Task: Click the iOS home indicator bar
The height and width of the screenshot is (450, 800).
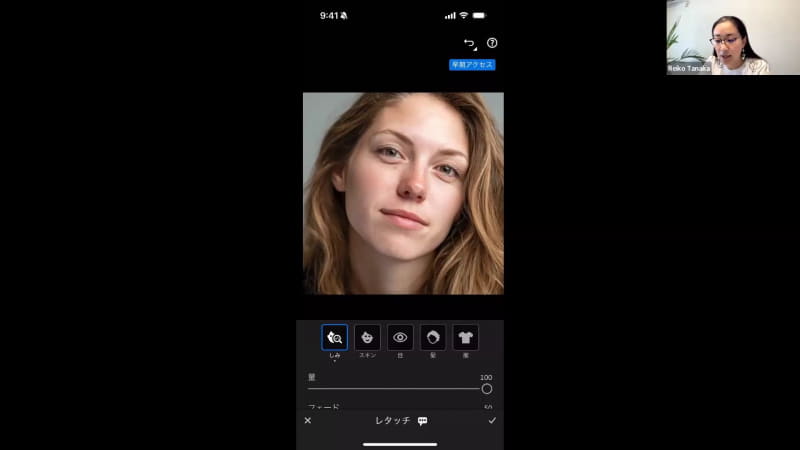Action: (x=400, y=444)
